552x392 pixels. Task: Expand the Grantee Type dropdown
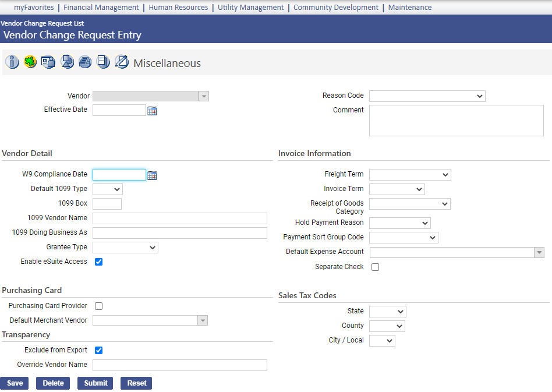tap(125, 248)
